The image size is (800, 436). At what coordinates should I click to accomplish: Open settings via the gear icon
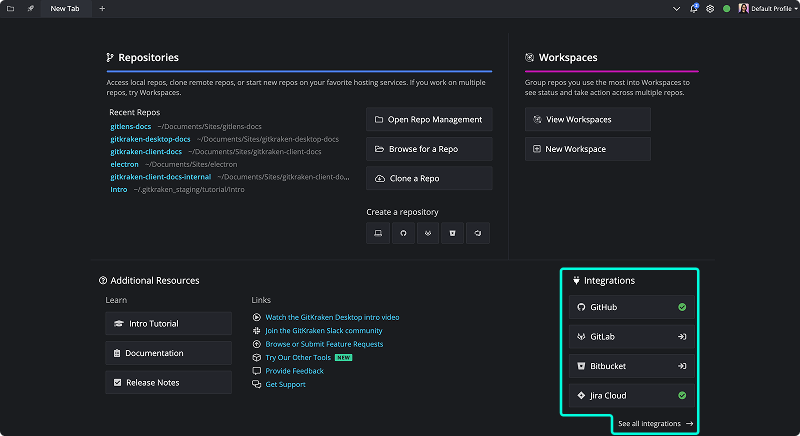coord(710,8)
